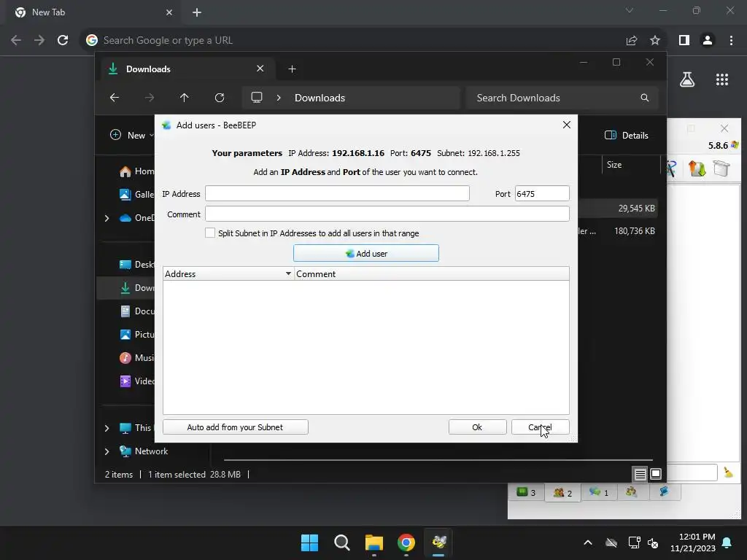Select the 29,545 KB file row

[x=617, y=208]
